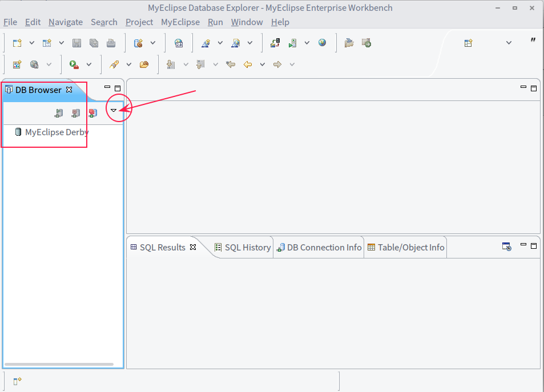Switch to the DB Browser tab
Image resolution: width=544 pixels, height=392 pixels.
[x=38, y=90]
